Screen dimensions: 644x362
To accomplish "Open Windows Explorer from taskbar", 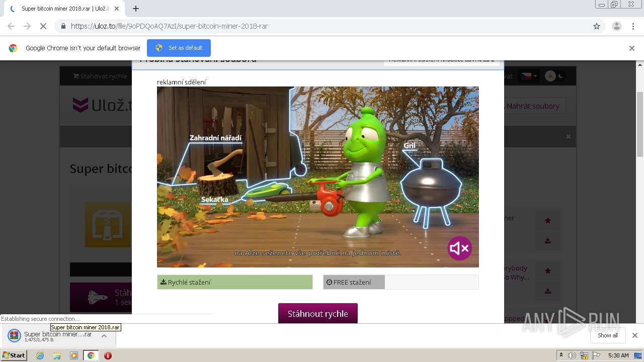I will (x=57, y=355).
